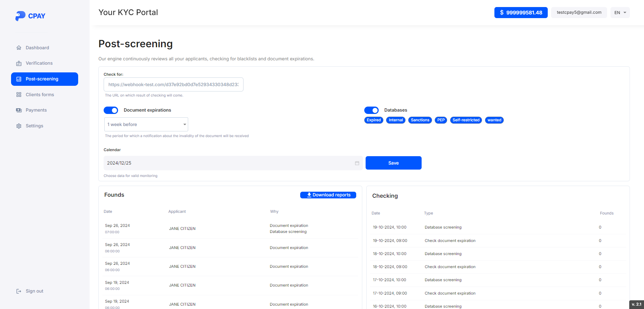Click the Download reports button
The image size is (644, 309).
tap(328, 195)
